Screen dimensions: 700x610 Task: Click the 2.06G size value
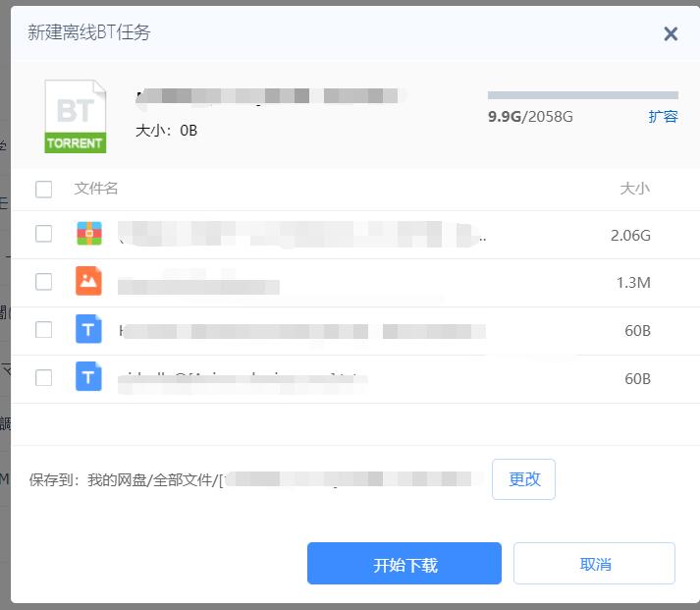pyautogui.click(x=630, y=236)
